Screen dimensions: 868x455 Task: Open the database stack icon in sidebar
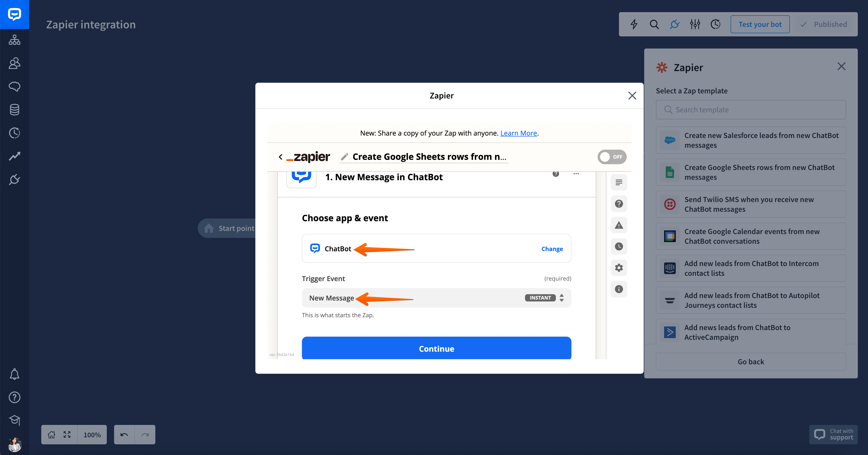click(15, 109)
